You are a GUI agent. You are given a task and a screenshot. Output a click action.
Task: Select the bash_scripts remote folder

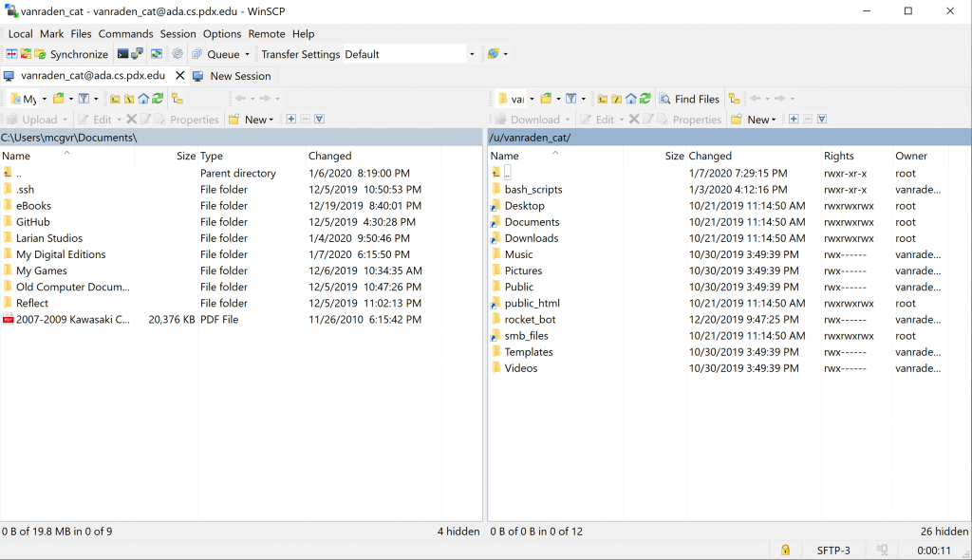[x=533, y=190]
